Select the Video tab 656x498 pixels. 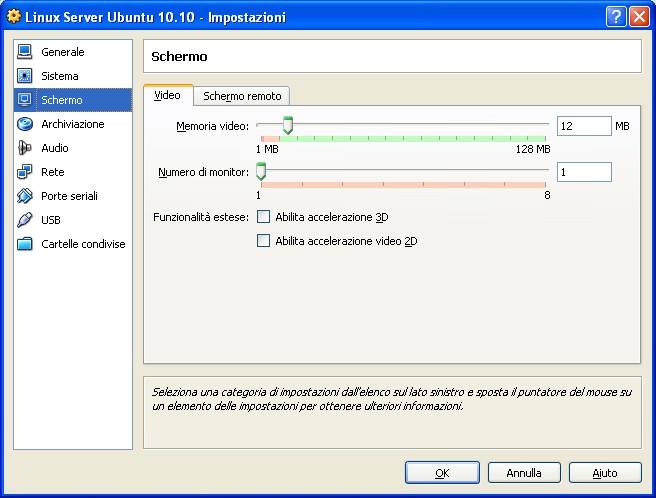coord(167,95)
